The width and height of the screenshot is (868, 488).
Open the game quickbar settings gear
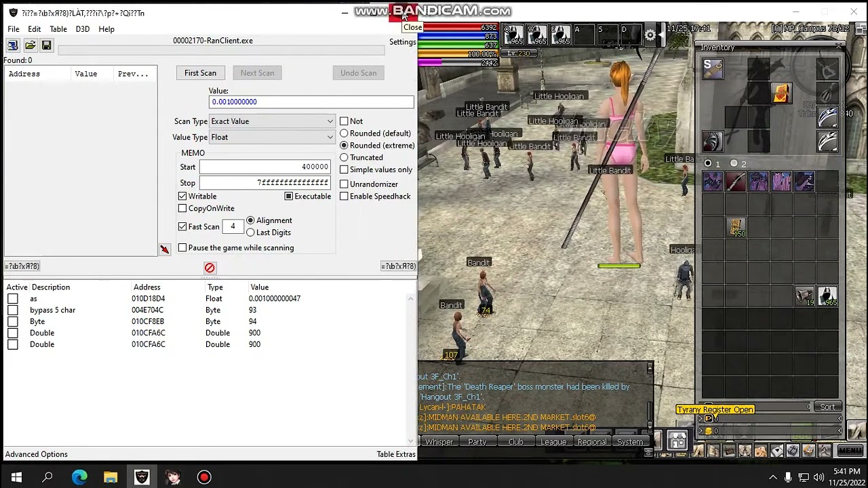[650, 35]
